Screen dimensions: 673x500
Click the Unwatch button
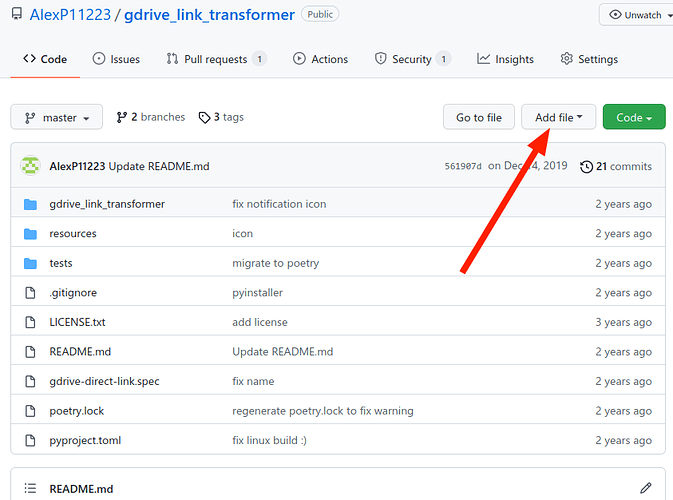[637, 15]
